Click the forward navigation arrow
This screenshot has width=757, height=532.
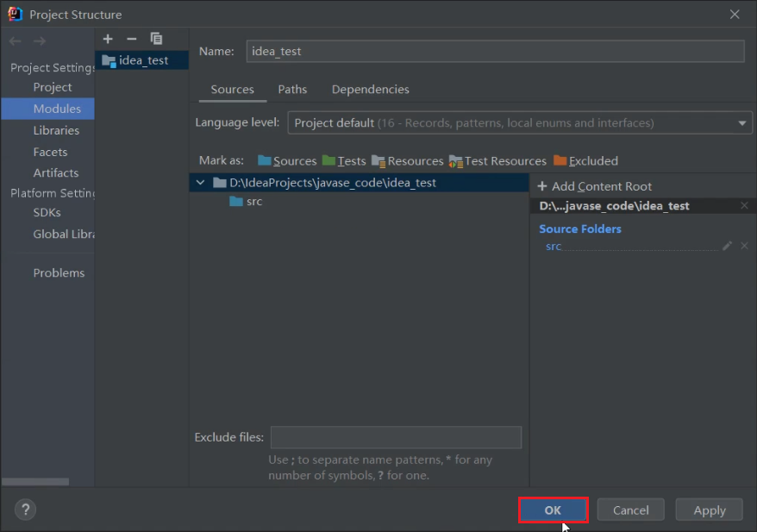click(x=40, y=41)
